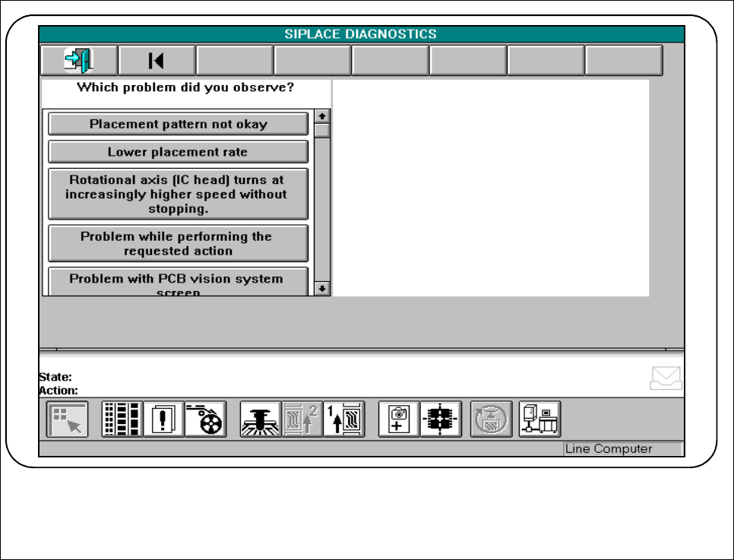Viewport: 734px width, 560px height.
Task: Choose 'Lower placement rate' problem
Action: pyautogui.click(x=179, y=152)
